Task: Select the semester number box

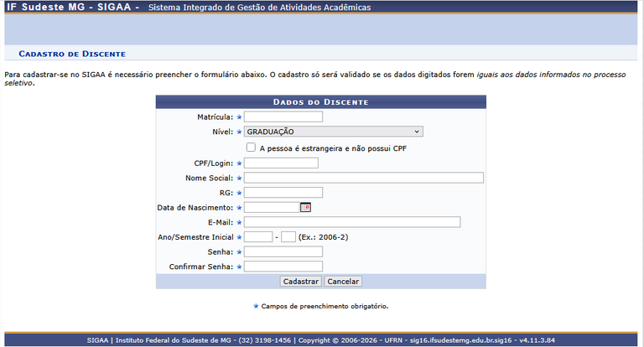Action: pyautogui.click(x=288, y=237)
